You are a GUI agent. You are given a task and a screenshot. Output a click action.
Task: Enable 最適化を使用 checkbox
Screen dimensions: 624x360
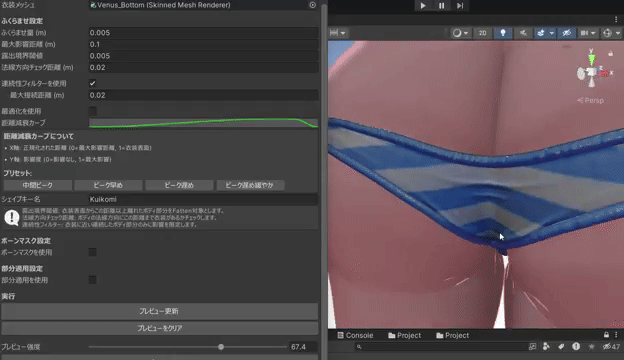point(92,111)
